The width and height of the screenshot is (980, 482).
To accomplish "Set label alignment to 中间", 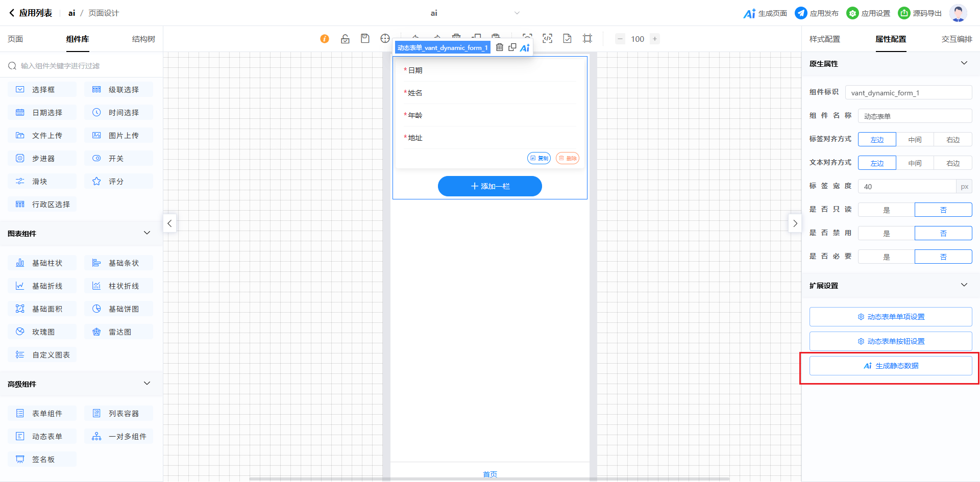I will [915, 140].
